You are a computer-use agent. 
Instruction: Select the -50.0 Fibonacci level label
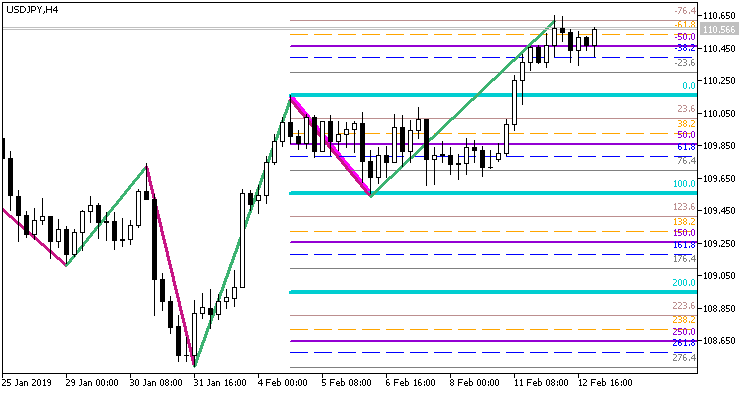(684, 36)
